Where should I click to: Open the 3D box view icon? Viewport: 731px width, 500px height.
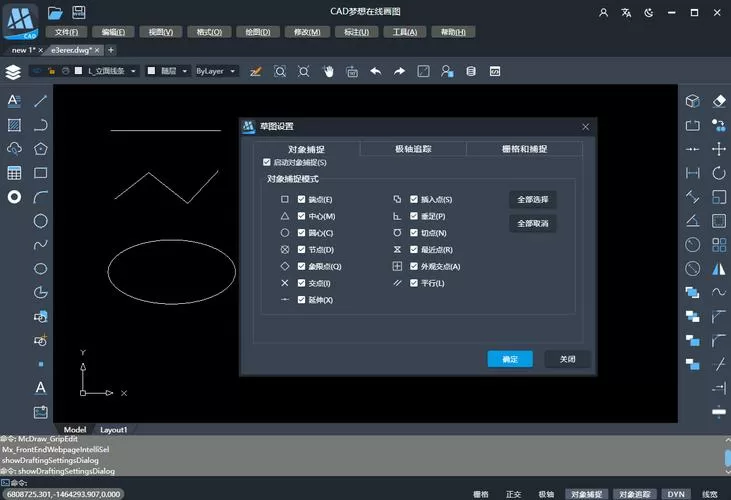coord(693,101)
